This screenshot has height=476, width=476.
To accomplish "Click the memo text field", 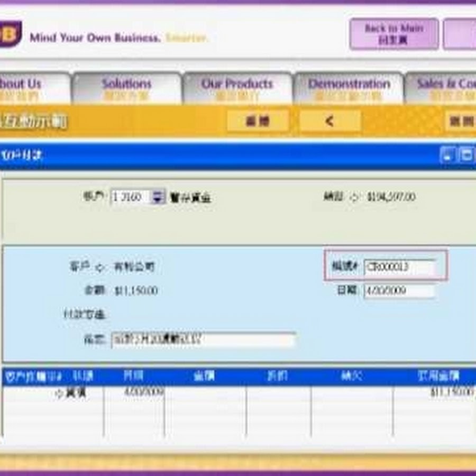I will click(x=203, y=340).
